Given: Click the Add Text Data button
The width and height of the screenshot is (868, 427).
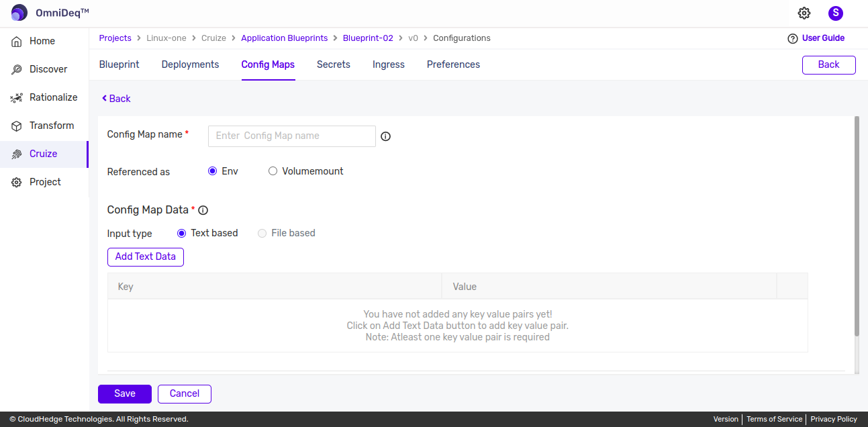Looking at the screenshot, I should [146, 257].
